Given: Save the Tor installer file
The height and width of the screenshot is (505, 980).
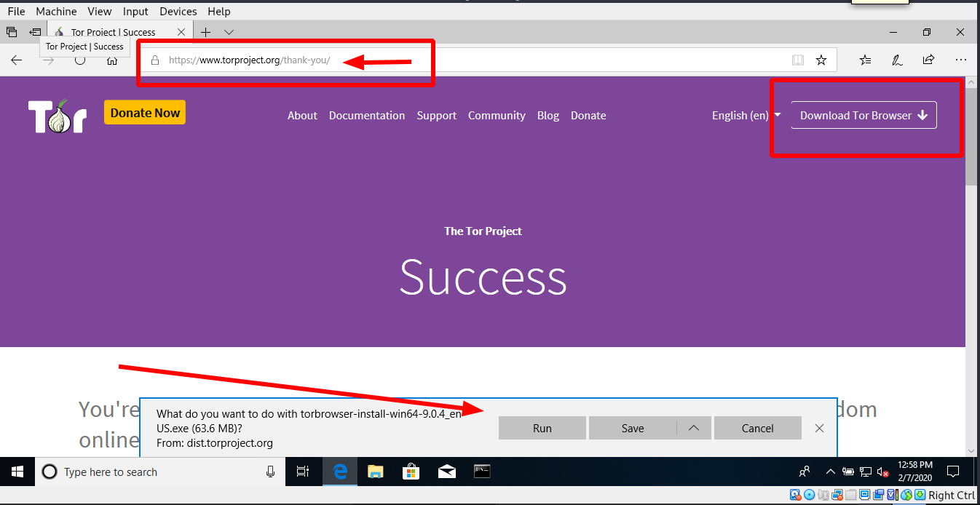Looking at the screenshot, I should pos(633,428).
